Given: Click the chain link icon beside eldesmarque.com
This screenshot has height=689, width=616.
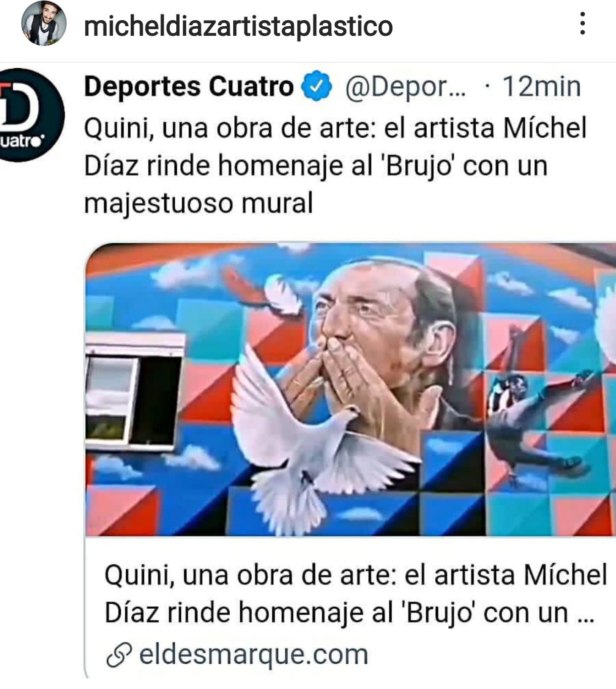Looking at the screenshot, I should (x=119, y=656).
